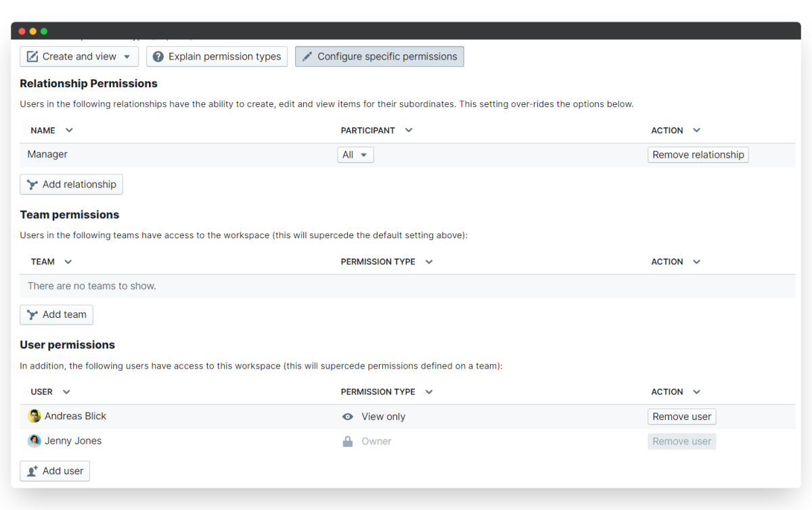Click the pencil icon on Configure button

coord(307,57)
